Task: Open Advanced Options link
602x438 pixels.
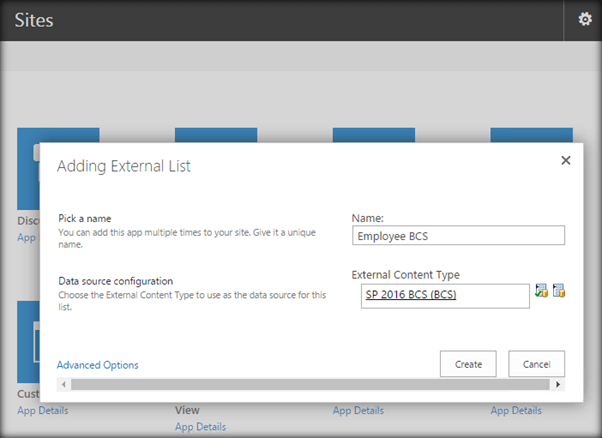Action: tap(98, 365)
